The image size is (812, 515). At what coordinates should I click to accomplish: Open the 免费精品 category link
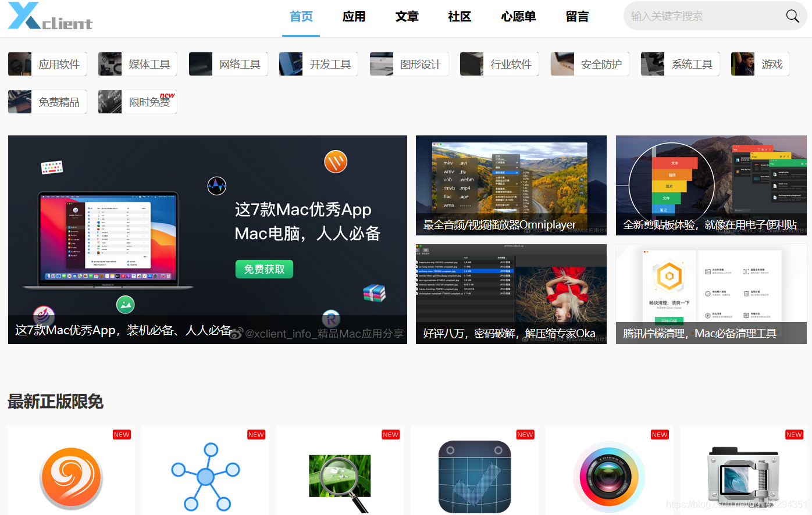(48, 102)
